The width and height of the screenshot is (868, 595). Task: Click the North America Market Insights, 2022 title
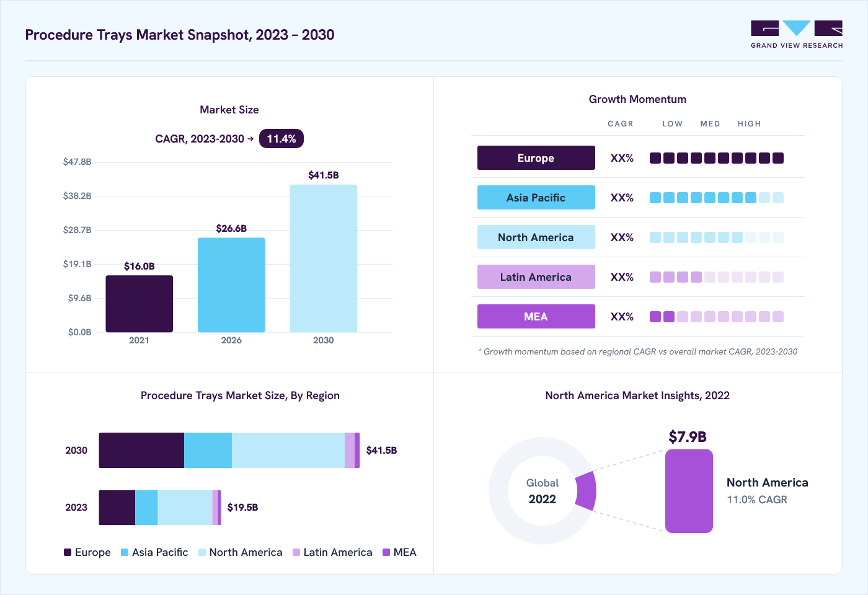click(x=637, y=395)
